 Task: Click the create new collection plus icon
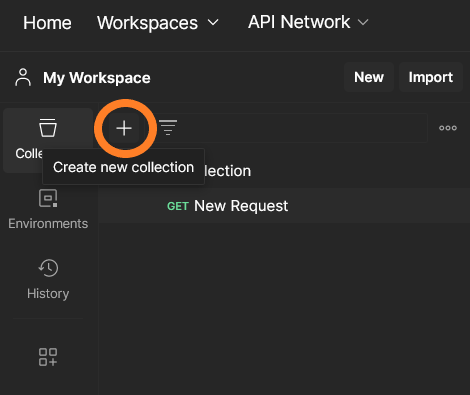pyautogui.click(x=124, y=128)
